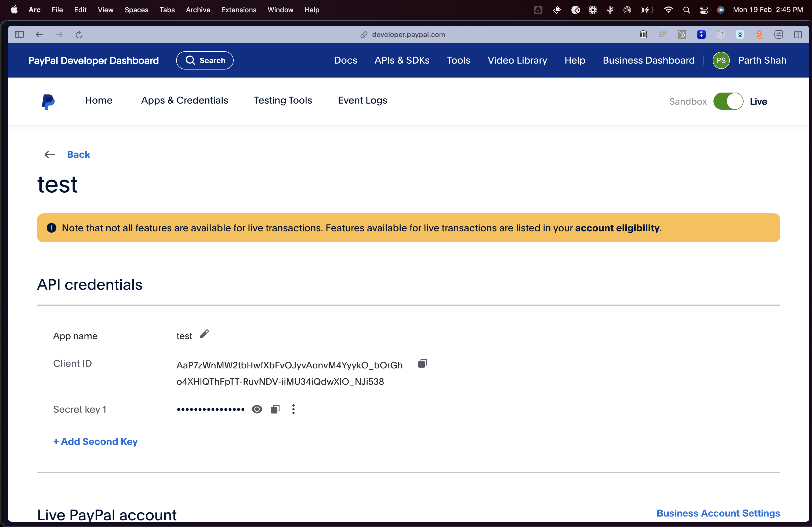This screenshot has height=527, width=812.
Task: Switch the Sandbox/Live toggle
Action: [x=728, y=101]
